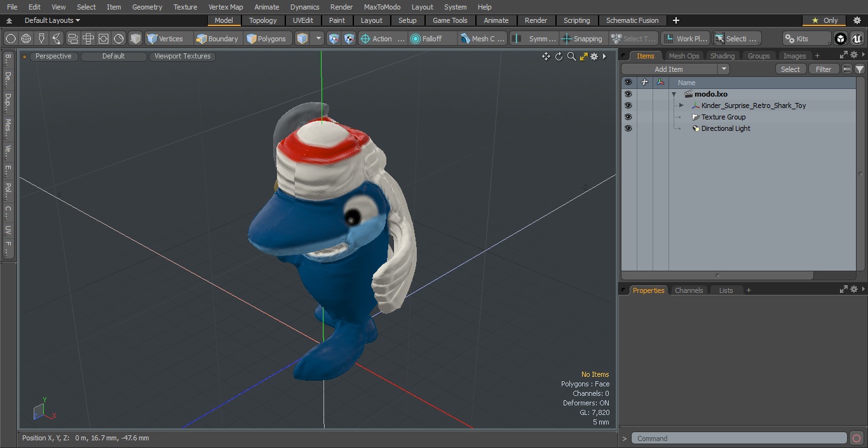The height and width of the screenshot is (448, 868).
Task: Click Viewport Textures button
Action: (x=182, y=56)
